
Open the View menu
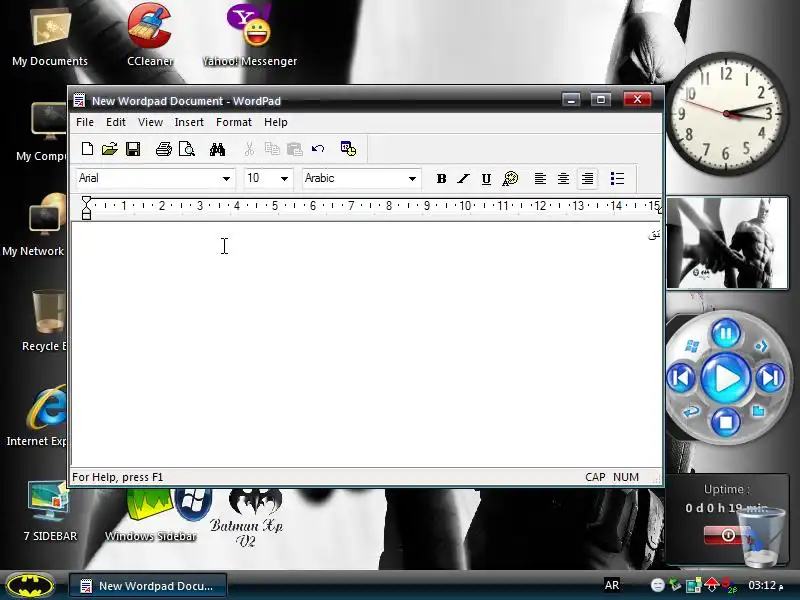click(x=151, y=122)
